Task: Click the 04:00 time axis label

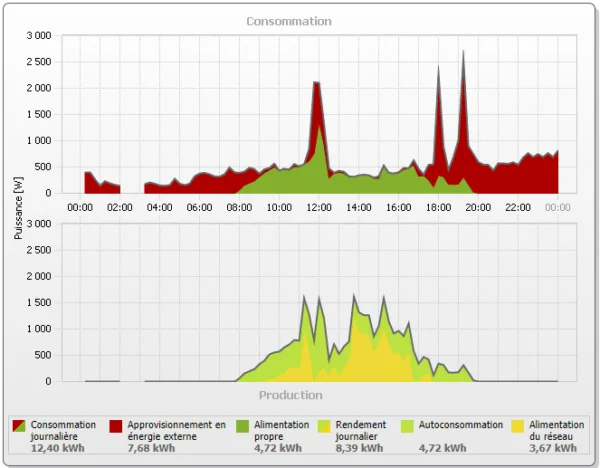Action: tap(160, 208)
